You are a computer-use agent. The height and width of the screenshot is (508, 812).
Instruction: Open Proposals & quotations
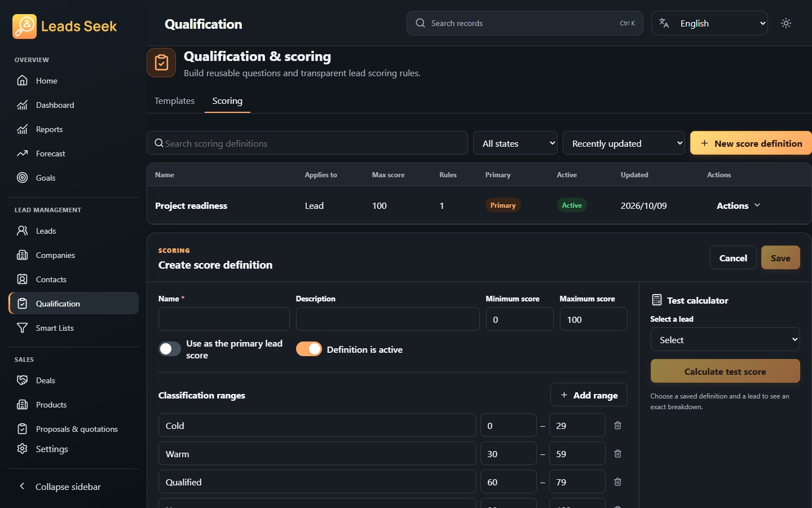[x=73, y=429]
